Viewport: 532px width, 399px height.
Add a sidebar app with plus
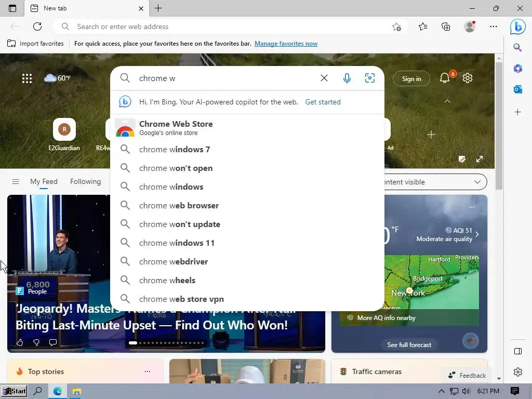point(518,112)
